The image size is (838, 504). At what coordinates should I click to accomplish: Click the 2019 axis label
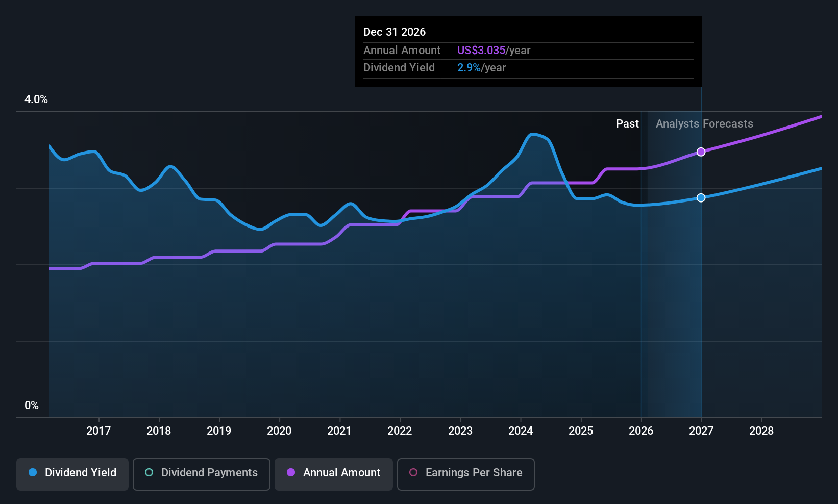pyautogui.click(x=219, y=431)
